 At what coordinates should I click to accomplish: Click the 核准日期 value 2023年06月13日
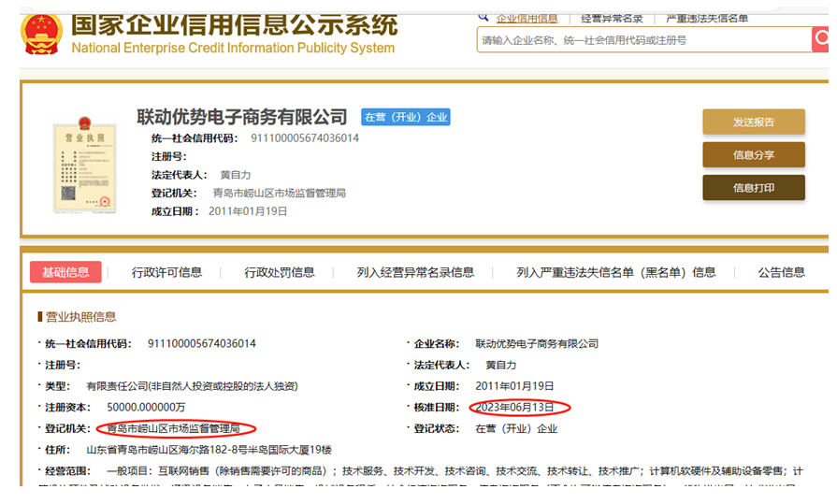click(514, 408)
